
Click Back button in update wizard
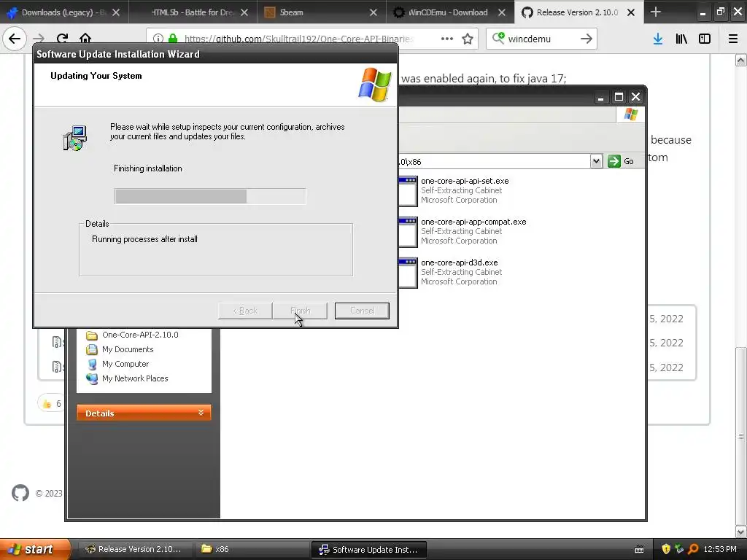pos(245,311)
